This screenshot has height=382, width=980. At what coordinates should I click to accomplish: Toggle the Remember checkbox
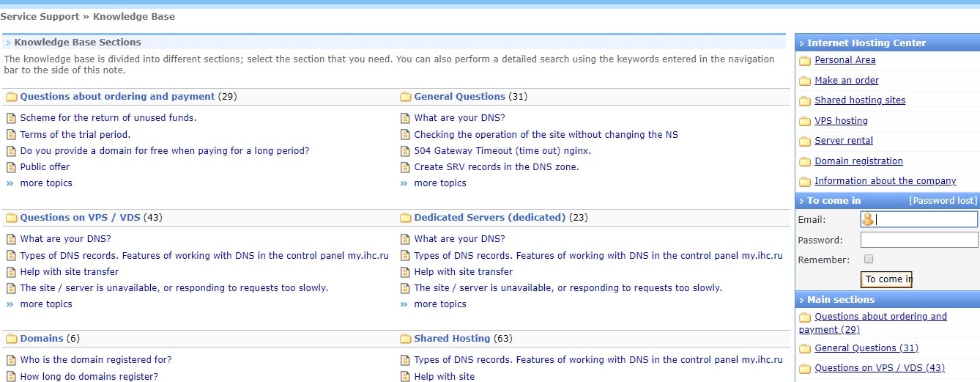click(869, 259)
